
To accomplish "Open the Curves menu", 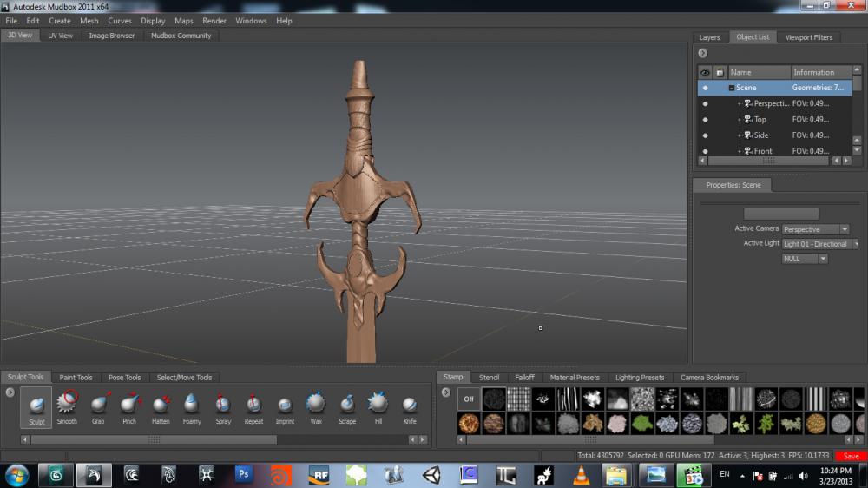I will pyautogui.click(x=120, y=21).
